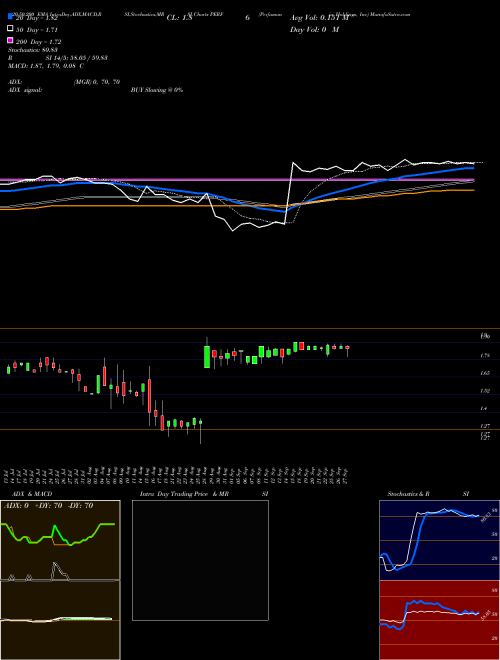Viewport: 500px width, 660px height.
Task: Click the 'BUY Slowing @ 0%' signal text
Action: click(157, 90)
